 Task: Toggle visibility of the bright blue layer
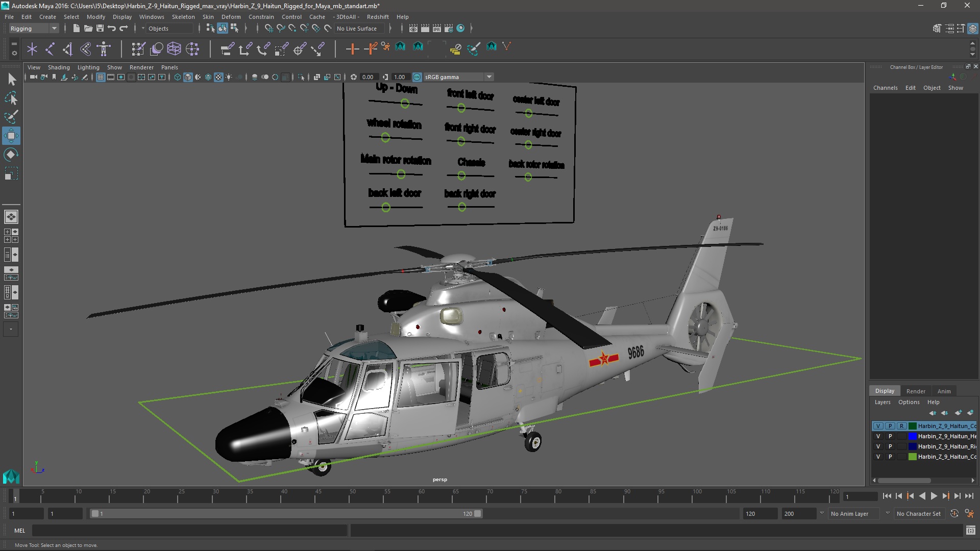(x=878, y=436)
